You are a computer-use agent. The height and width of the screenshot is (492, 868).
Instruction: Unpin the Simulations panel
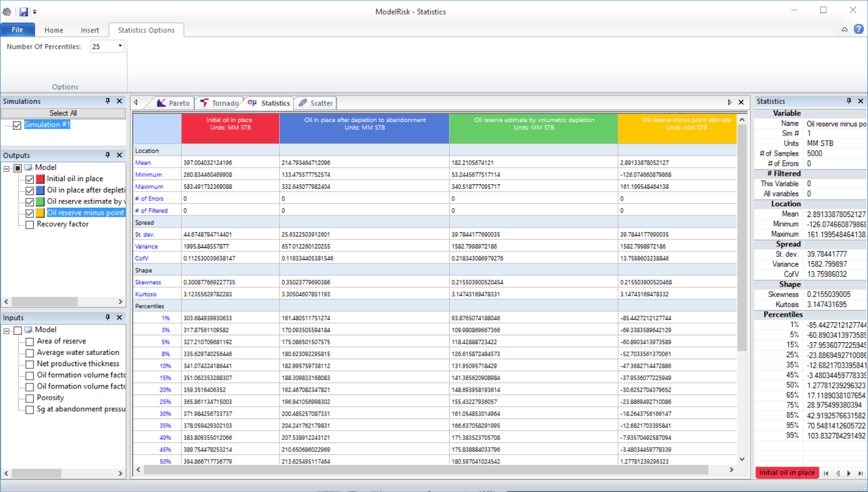[107, 101]
